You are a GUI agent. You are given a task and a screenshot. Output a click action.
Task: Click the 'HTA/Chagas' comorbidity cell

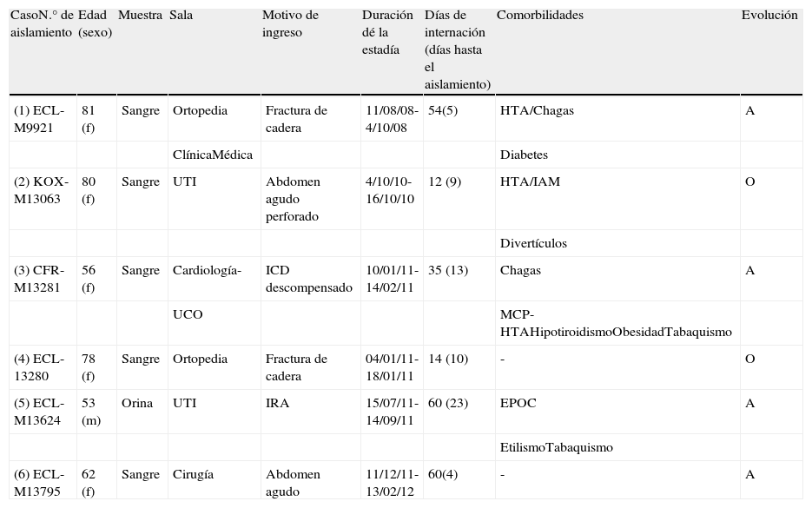click(x=537, y=110)
